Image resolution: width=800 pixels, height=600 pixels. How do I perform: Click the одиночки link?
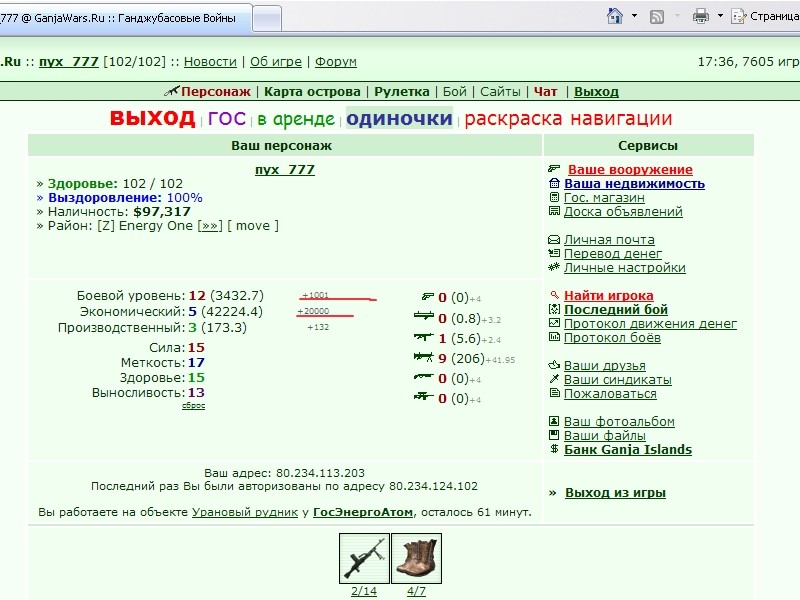399,119
